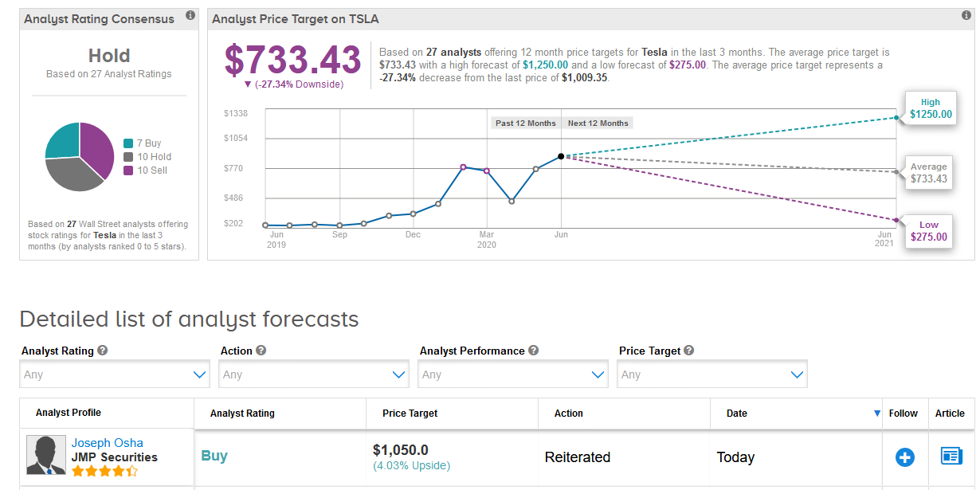Open Joseph Osha analyst profile link
This screenshot has height=490, width=980.
point(108,443)
